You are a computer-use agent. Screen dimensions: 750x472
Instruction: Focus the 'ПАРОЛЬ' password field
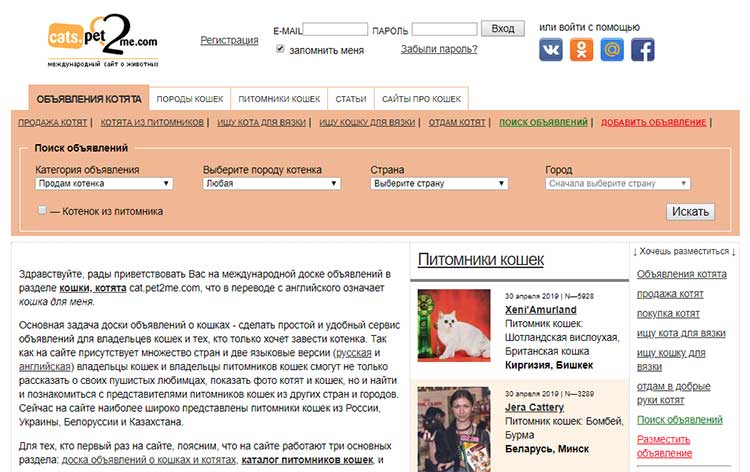click(444, 29)
